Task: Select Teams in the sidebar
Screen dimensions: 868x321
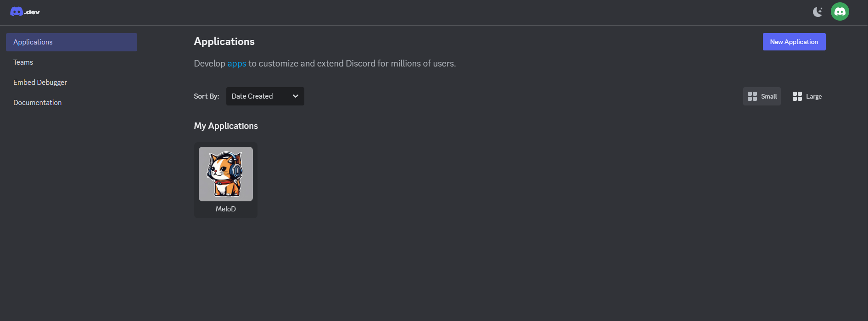Action: pos(23,62)
